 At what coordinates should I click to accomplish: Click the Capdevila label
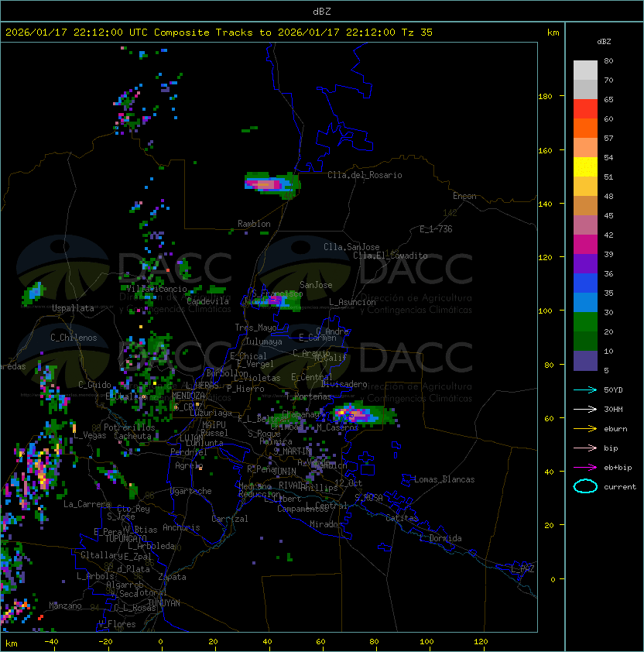[x=208, y=301]
